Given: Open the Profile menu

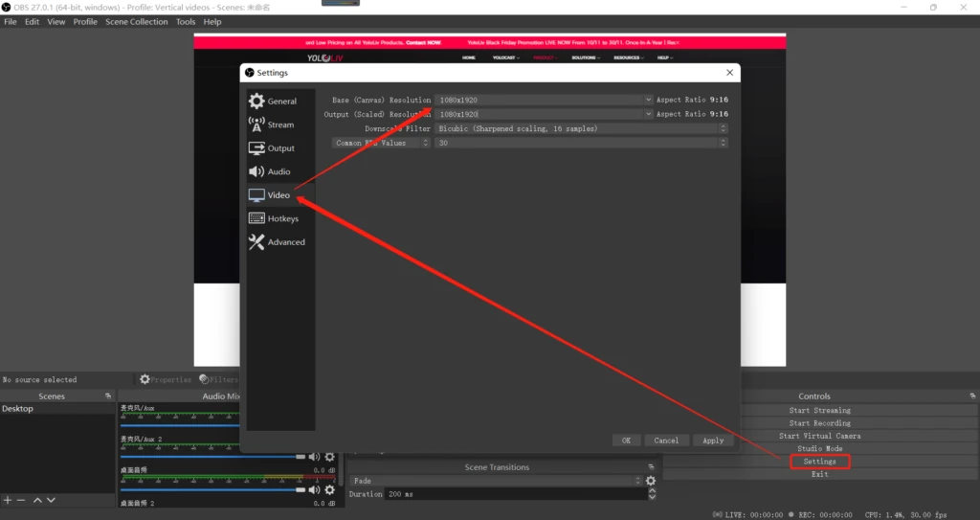Looking at the screenshot, I should [x=85, y=21].
